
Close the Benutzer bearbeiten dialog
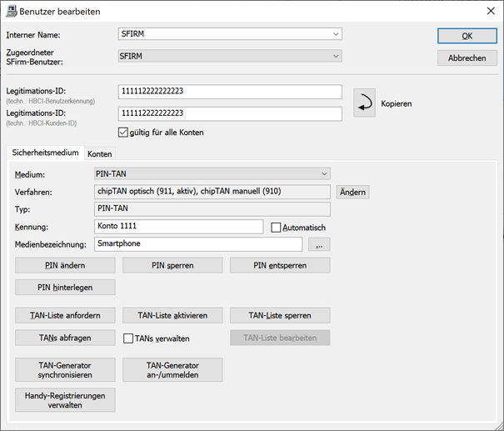pyautogui.click(x=491, y=11)
